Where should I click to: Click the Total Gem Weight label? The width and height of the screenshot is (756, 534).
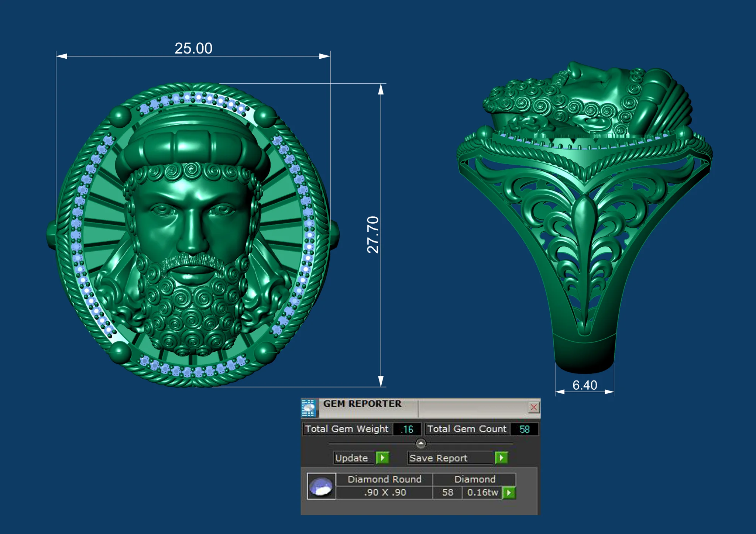pos(347,429)
